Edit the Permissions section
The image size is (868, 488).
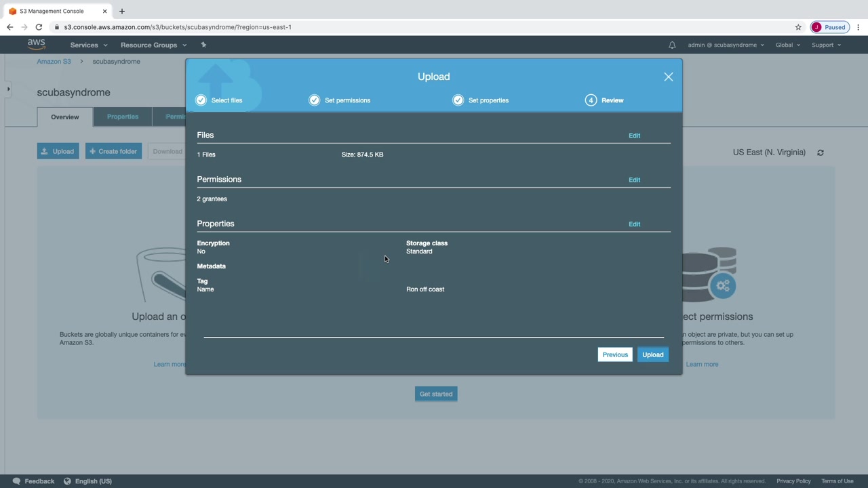pyautogui.click(x=634, y=180)
